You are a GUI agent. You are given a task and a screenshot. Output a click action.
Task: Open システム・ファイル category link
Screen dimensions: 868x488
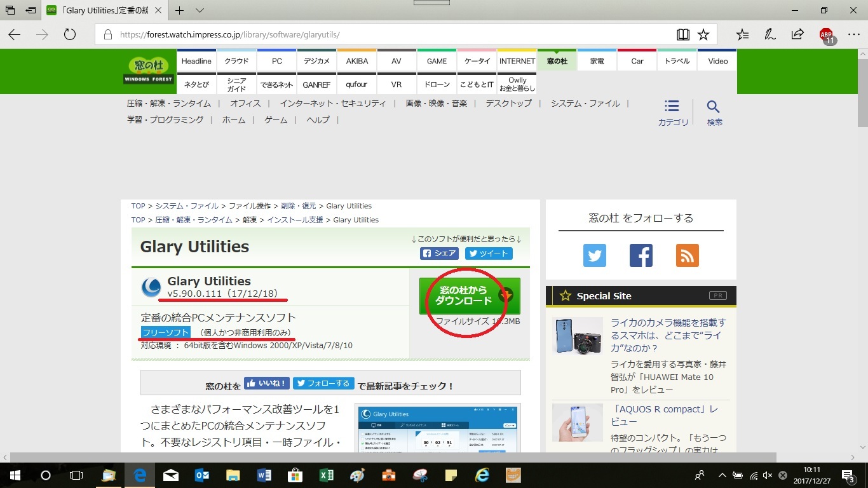586,103
